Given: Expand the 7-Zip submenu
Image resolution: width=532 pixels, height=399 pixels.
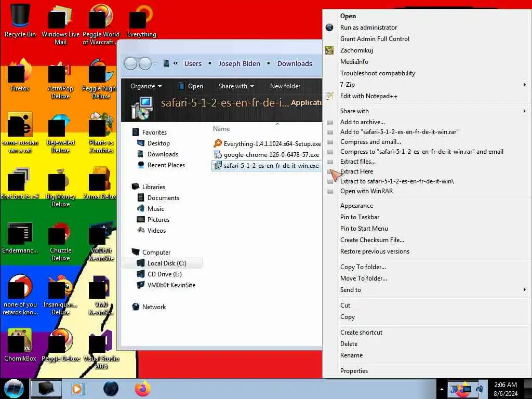Looking at the screenshot, I should [425, 85].
